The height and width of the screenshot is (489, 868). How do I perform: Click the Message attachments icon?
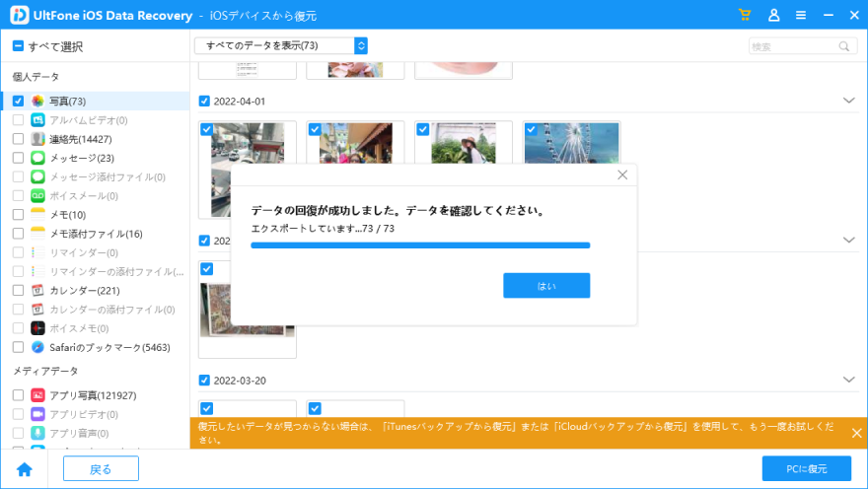[x=37, y=176]
